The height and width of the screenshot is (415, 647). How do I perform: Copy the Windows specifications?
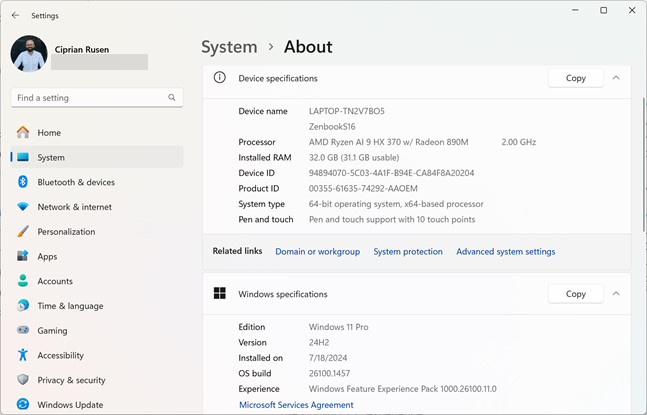pos(576,294)
